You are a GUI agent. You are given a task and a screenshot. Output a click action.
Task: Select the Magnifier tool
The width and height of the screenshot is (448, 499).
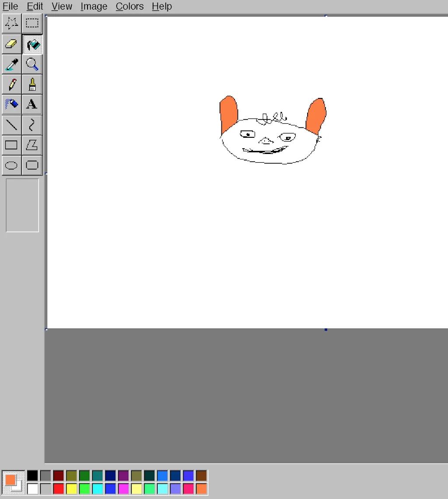pos(32,64)
